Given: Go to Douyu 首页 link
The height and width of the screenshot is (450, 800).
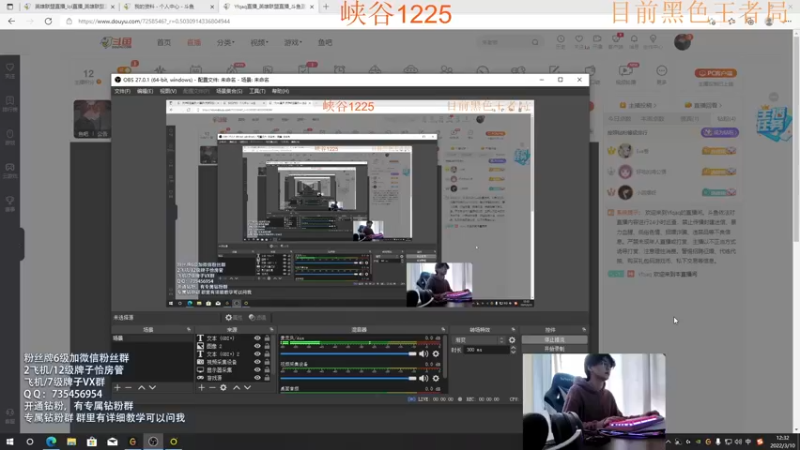Looking at the screenshot, I should coord(164,42).
